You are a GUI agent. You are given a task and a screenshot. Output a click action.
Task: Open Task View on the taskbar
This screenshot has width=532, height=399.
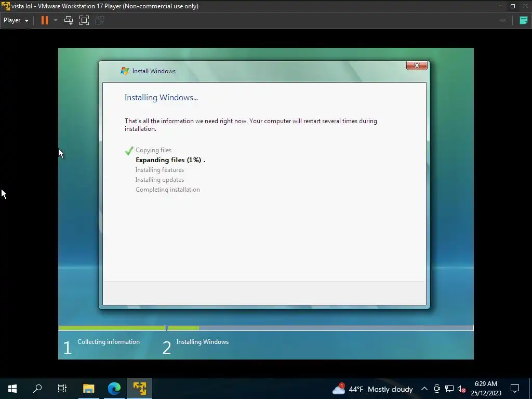(62, 389)
